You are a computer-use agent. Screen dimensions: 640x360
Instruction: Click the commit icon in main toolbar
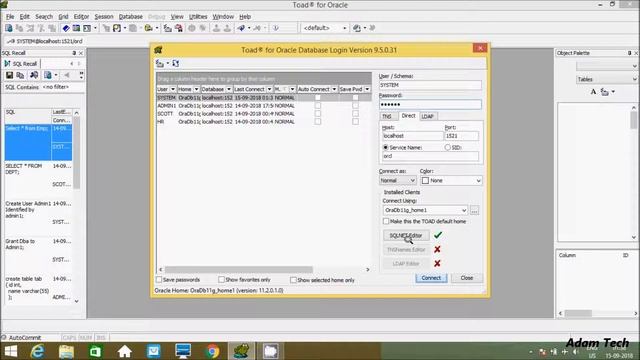tap(216, 28)
